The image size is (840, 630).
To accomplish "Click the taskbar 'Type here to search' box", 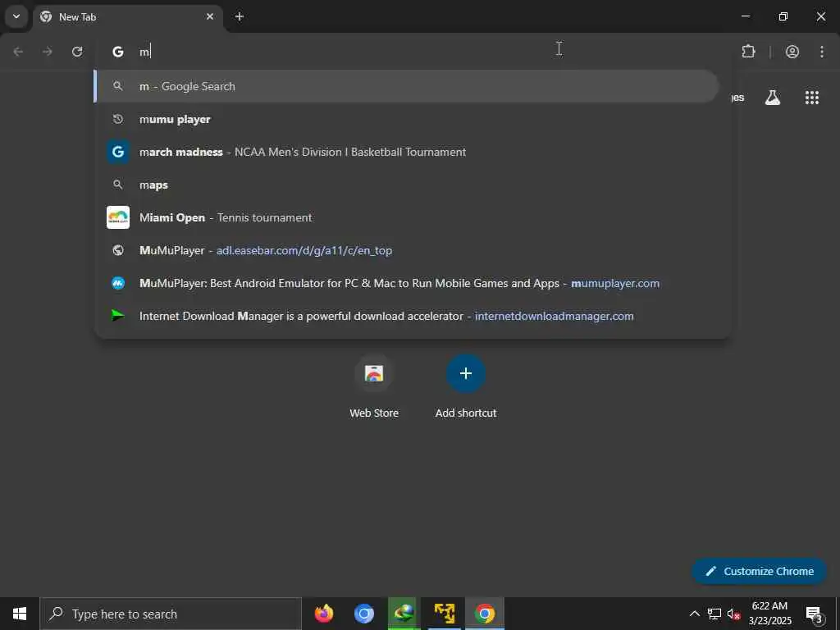I will pyautogui.click(x=171, y=614).
